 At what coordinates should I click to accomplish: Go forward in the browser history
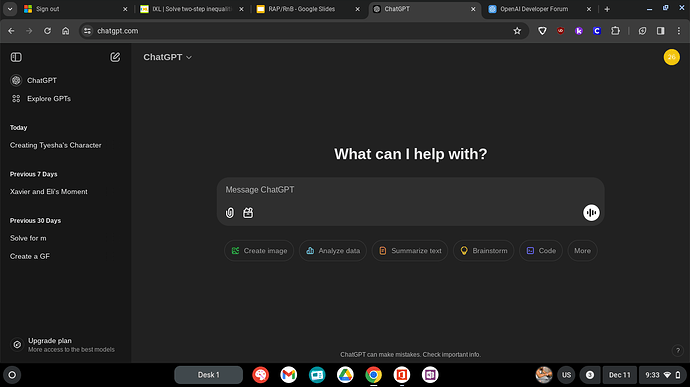click(29, 31)
